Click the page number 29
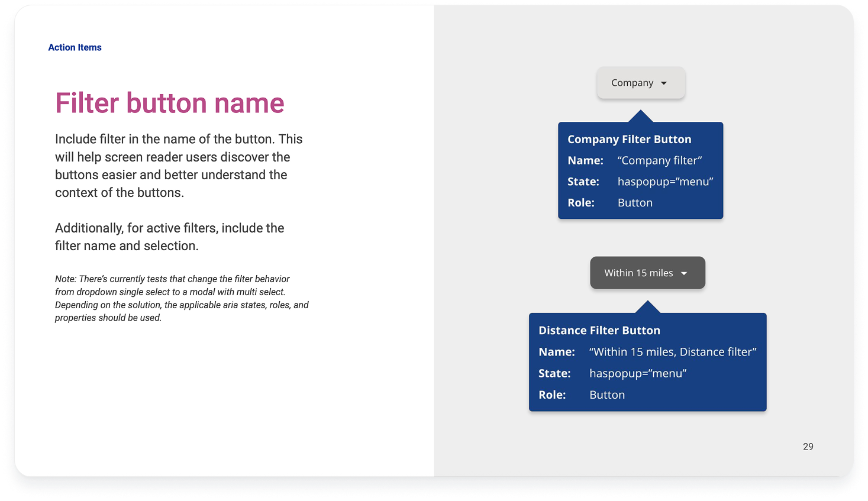Image resolution: width=868 pixels, height=501 pixels. (x=808, y=447)
